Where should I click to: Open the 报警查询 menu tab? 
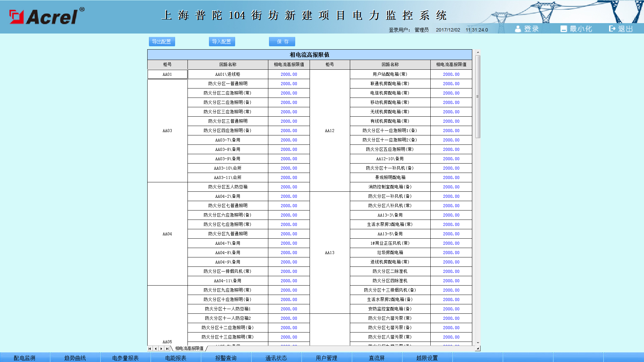point(226,358)
